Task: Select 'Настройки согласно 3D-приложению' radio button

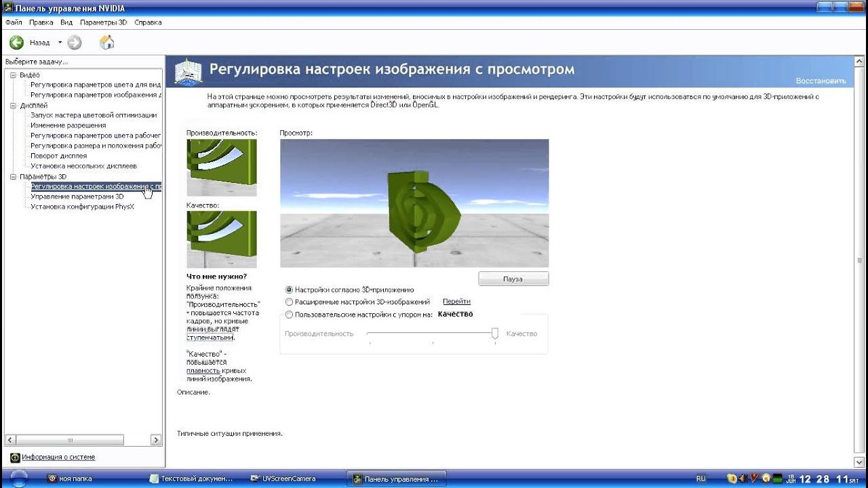Action: click(290, 289)
